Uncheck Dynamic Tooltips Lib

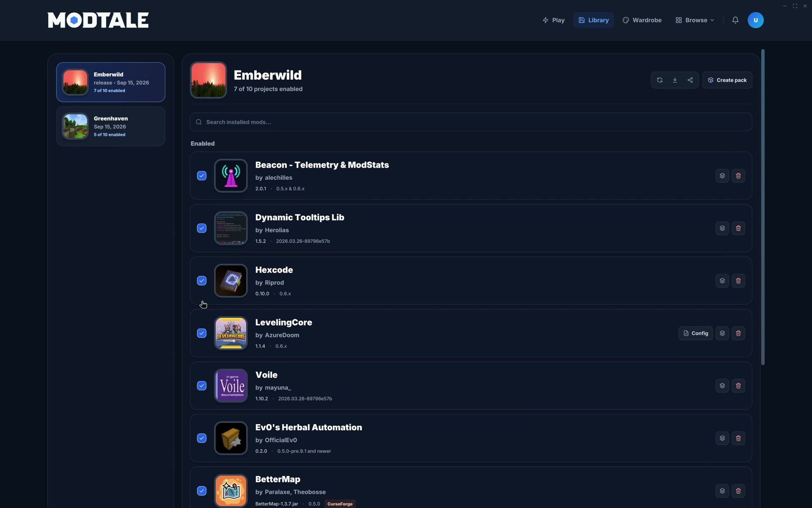click(x=202, y=228)
